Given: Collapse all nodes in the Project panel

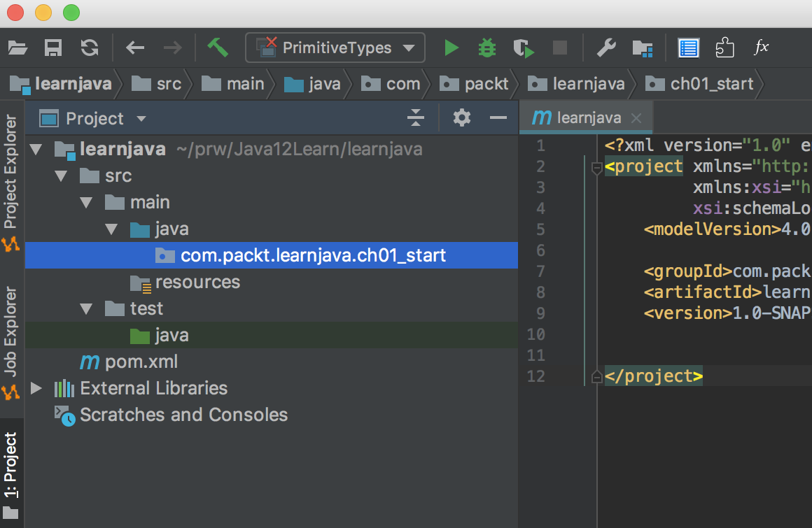Looking at the screenshot, I should point(416,117).
